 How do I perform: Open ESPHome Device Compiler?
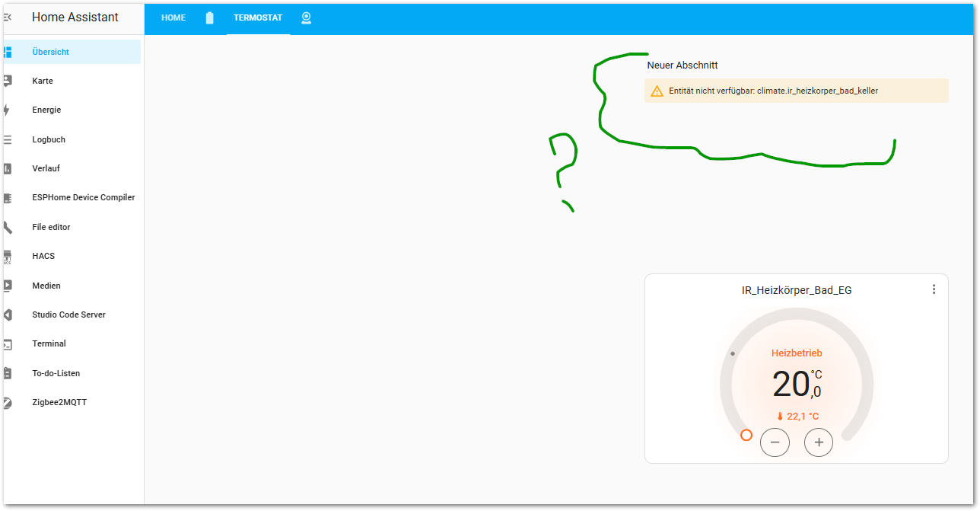pos(83,197)
